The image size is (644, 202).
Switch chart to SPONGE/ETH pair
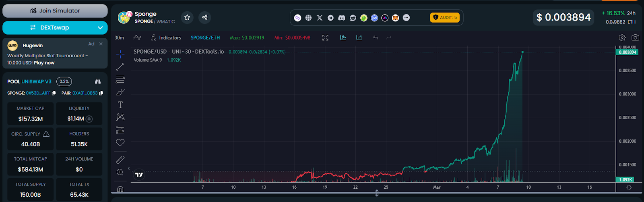click(x=205, y=37)
